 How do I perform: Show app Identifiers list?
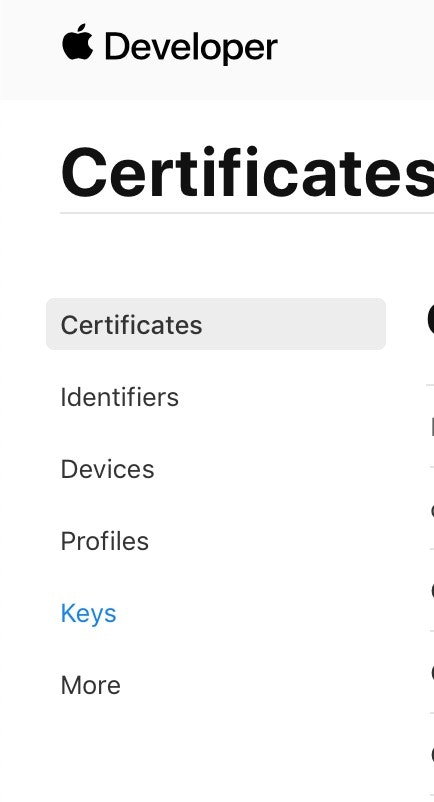[x=120, y=397]
